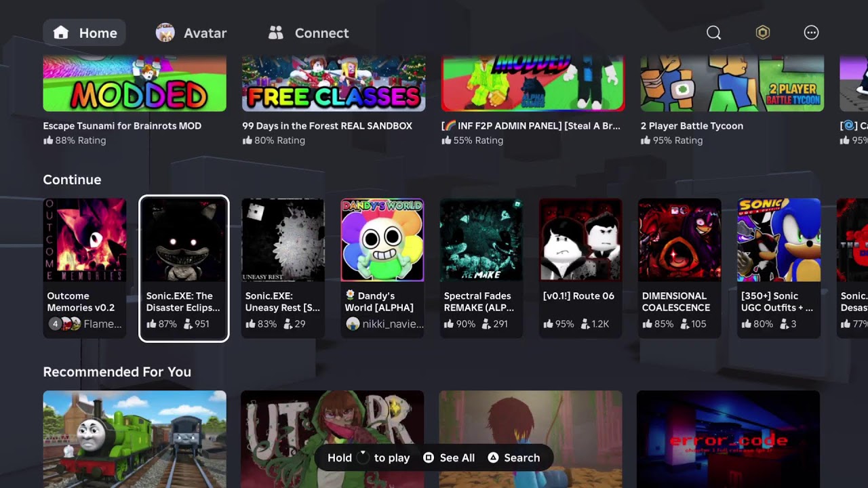Click the 87% thumbs-up icon on Disaster Eclipse
The image size is (868, 488).
point(151,324)
